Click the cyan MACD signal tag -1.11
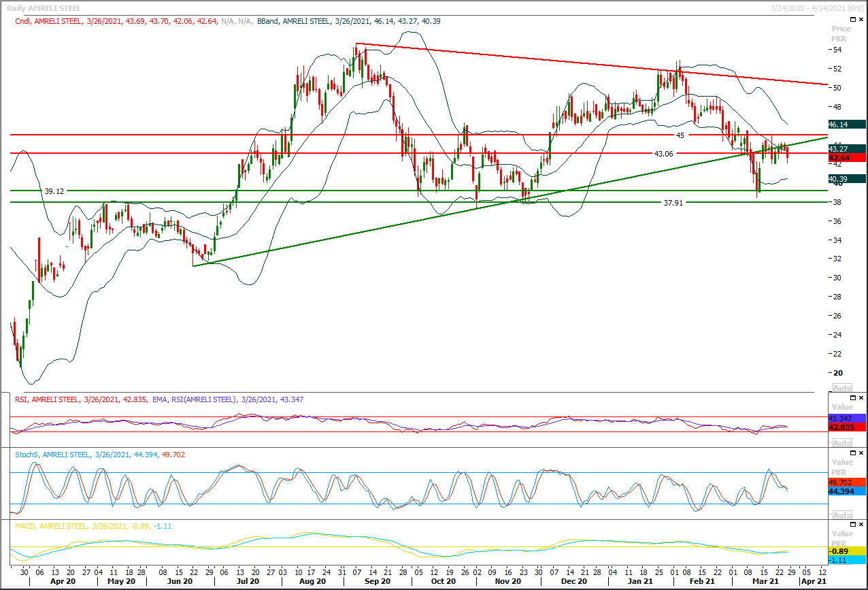This screenshot has height=590, width=868. [x=848, y=560]
